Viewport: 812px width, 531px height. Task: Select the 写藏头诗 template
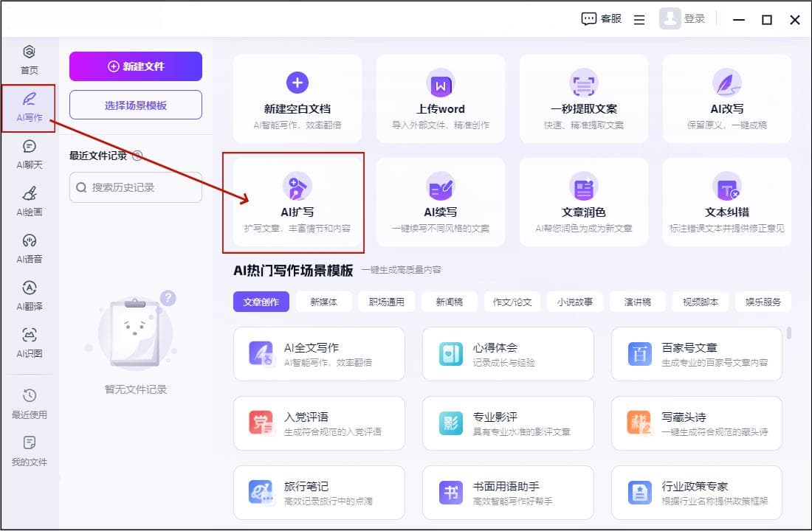pos(697,423)
